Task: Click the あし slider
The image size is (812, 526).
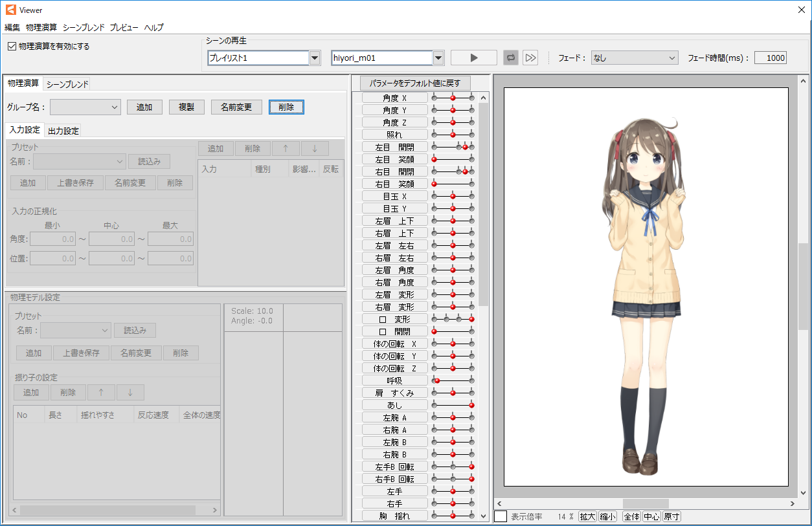Action: tap(453, 405)
